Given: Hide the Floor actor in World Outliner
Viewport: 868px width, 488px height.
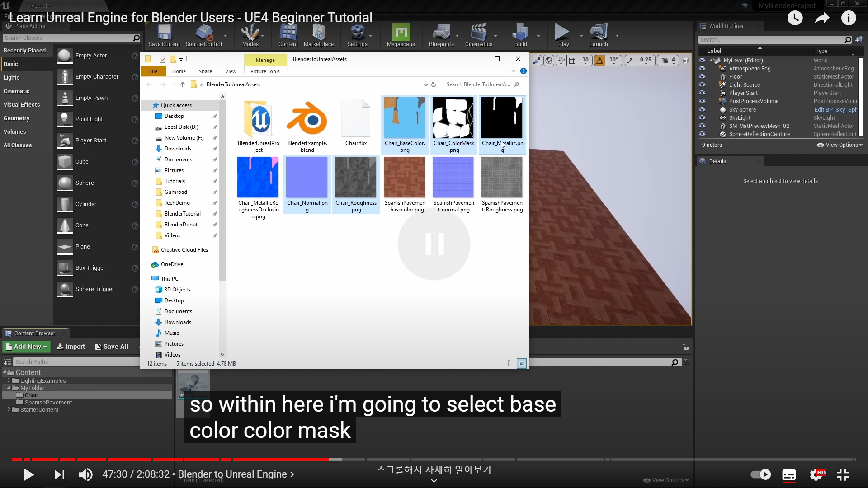Looking at the screenshot, I should 702,77.
